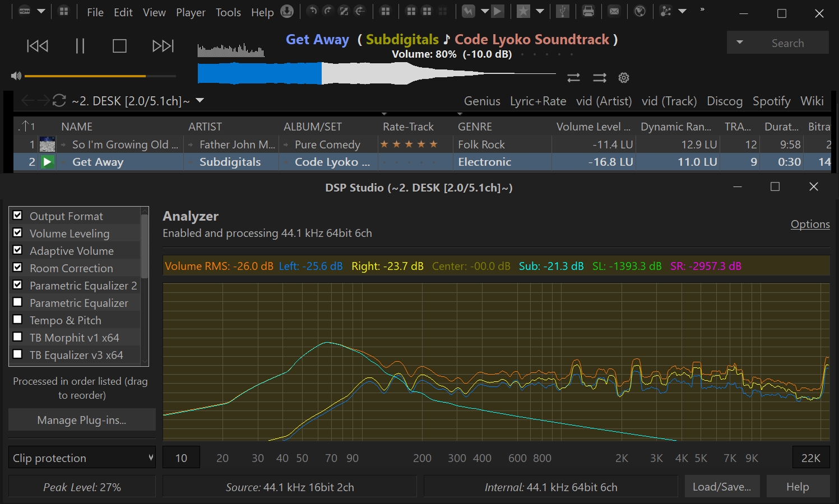This screenshot has height=504, width=839.
Task: Open the View menu
Action: (x=154, y=12)
